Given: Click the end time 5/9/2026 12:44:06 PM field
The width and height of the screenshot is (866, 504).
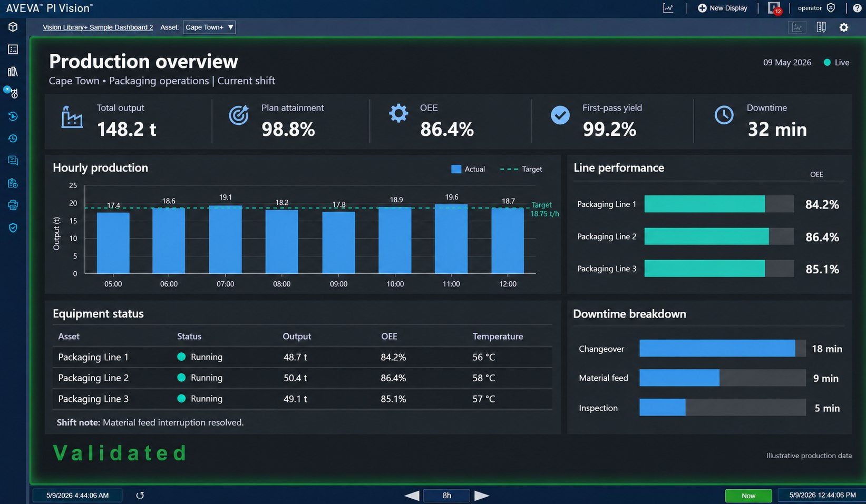Looking at the screenshot, I should click(x=822, y=496).
